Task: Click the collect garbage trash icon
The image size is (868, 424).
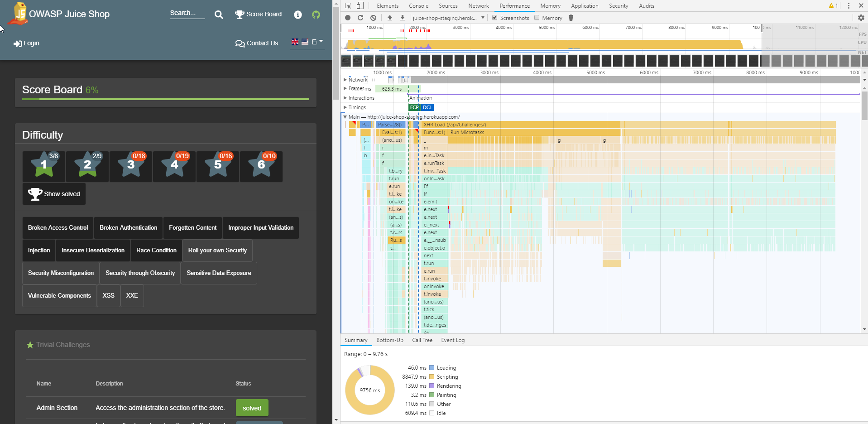Action: pos(571,18)
